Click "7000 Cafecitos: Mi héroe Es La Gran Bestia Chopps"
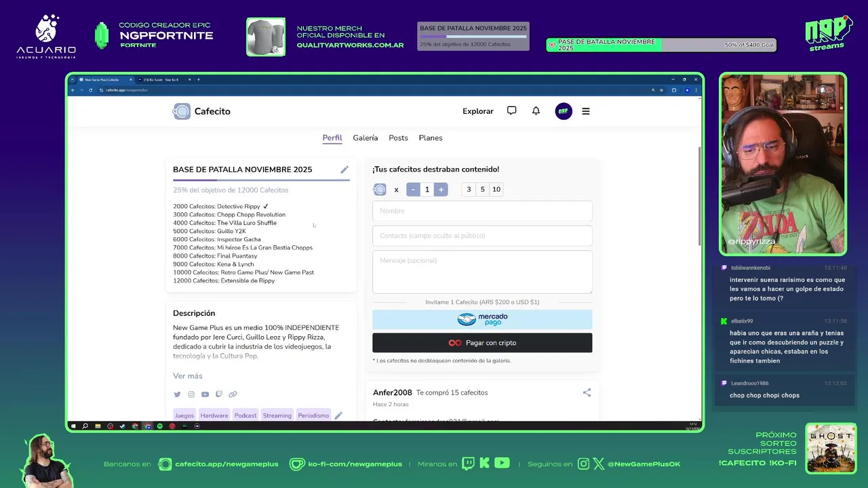Image resolution: width=868 pixels, height=488 pixels. 243,248
